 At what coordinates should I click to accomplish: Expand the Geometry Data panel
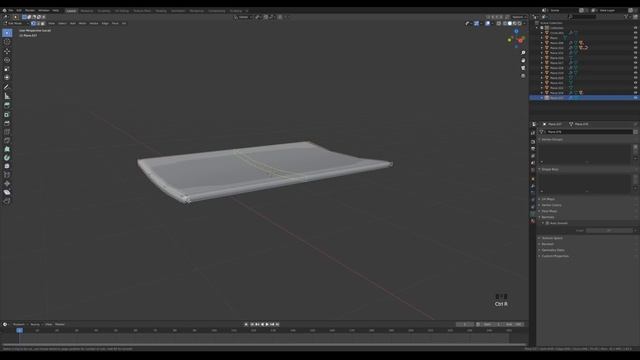(x=553, y=250)
